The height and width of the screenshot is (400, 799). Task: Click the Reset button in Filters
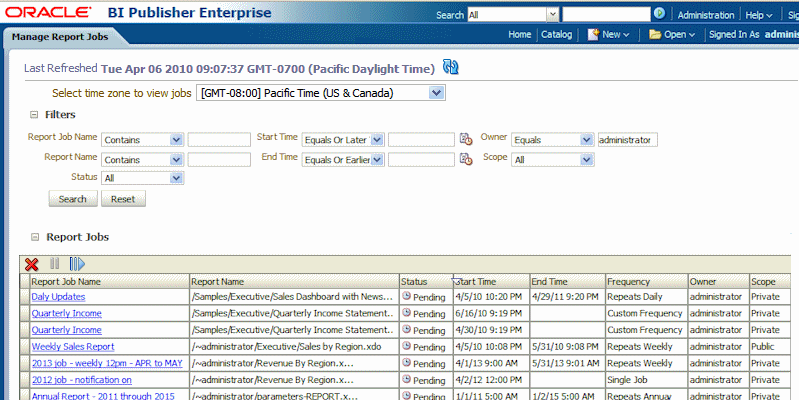(123, 199)
